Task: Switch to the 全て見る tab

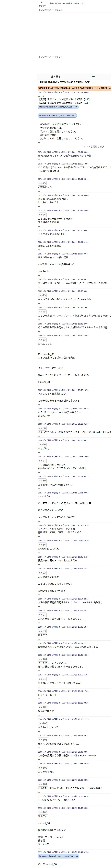Action: point(55,77)
